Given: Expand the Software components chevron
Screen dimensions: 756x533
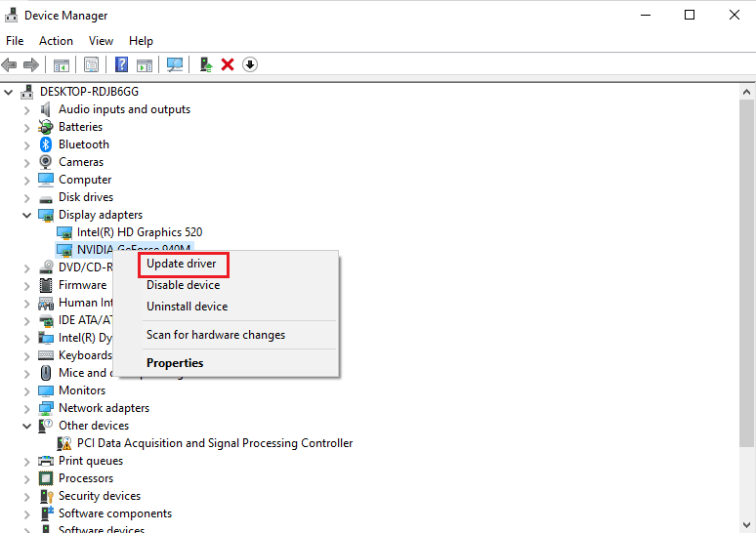Looking at the screenshot, I should click(x=26, y=513).
